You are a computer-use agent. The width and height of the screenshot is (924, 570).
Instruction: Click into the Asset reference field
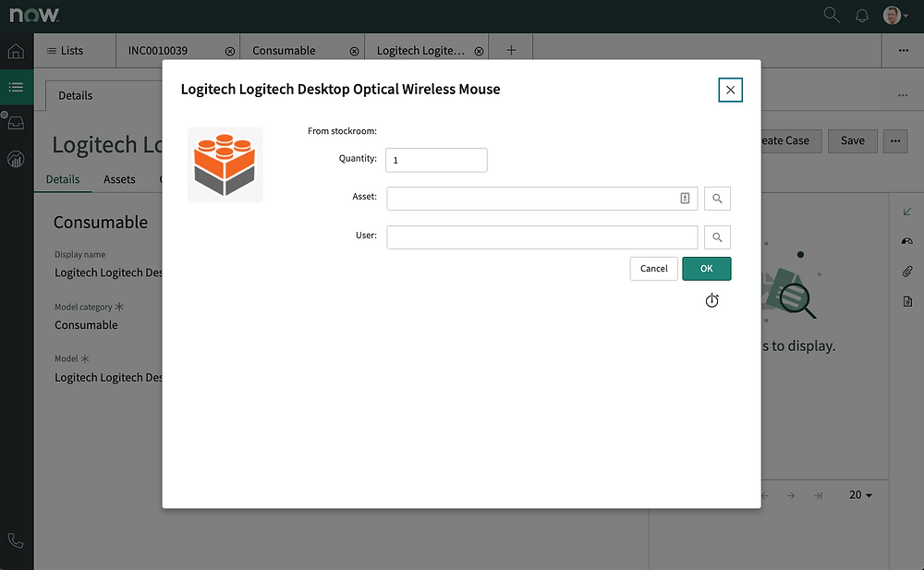pyautogui.click(x=542, y=199)
